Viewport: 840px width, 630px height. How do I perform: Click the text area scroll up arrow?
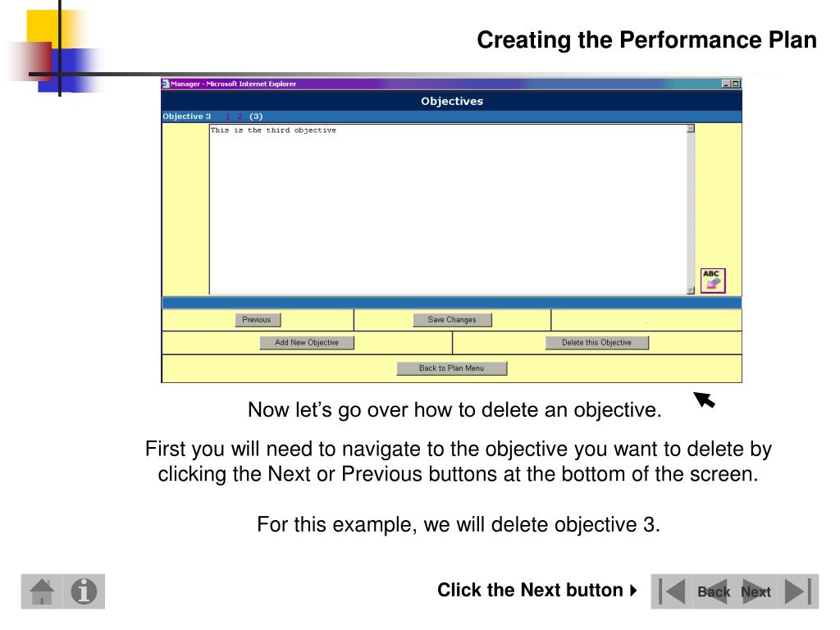[691, 129]
